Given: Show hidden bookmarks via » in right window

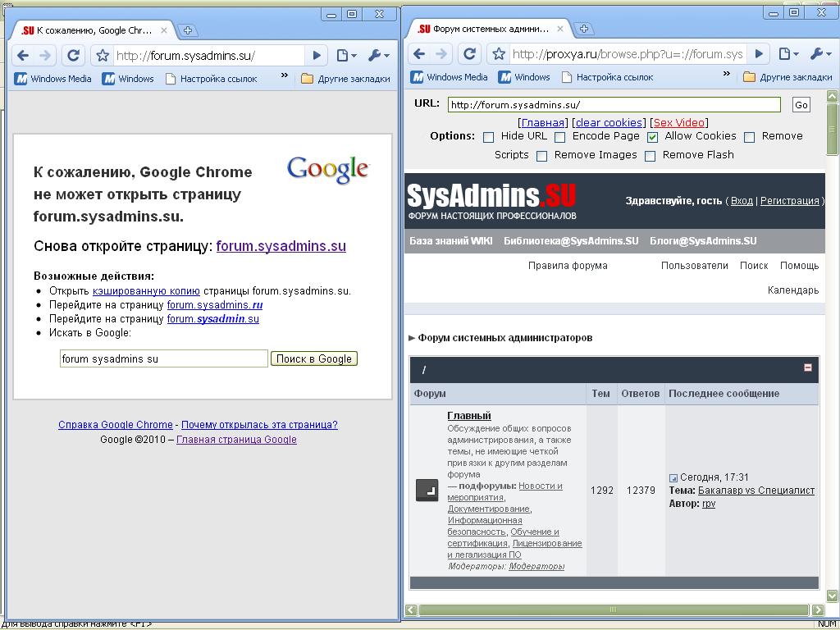Looking at the screenshot, I should click(x=727, y=75).
